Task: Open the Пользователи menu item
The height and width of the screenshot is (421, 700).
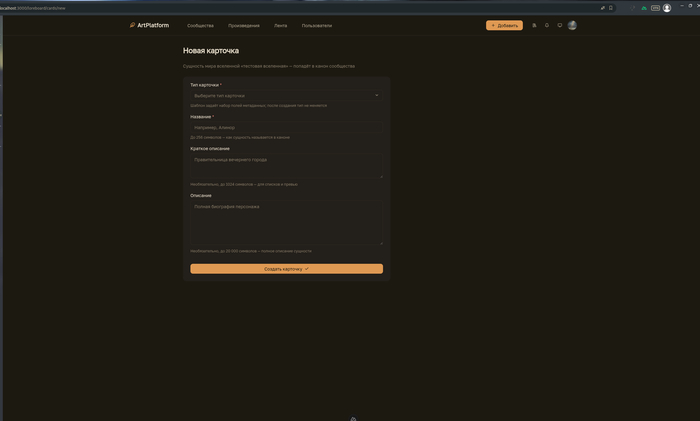Action: (317, 26)
